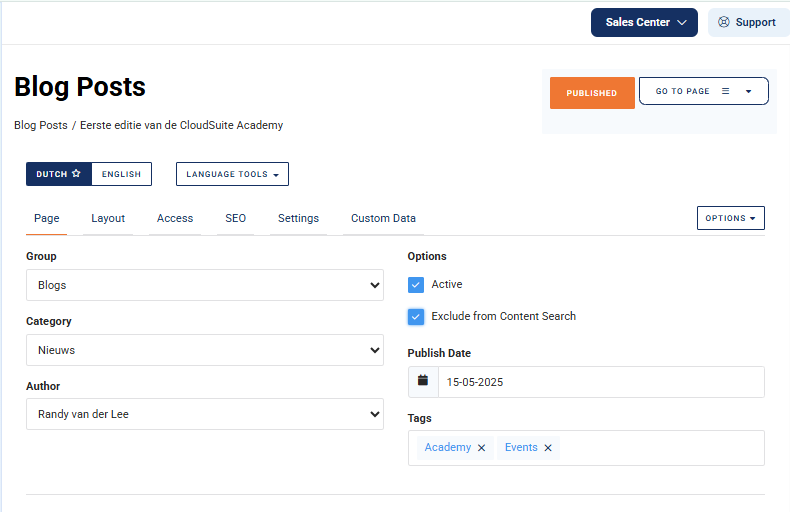The height and width of the screenshot is (512, 790).
Task: Open the Access tab
Action: click(175, 218)
